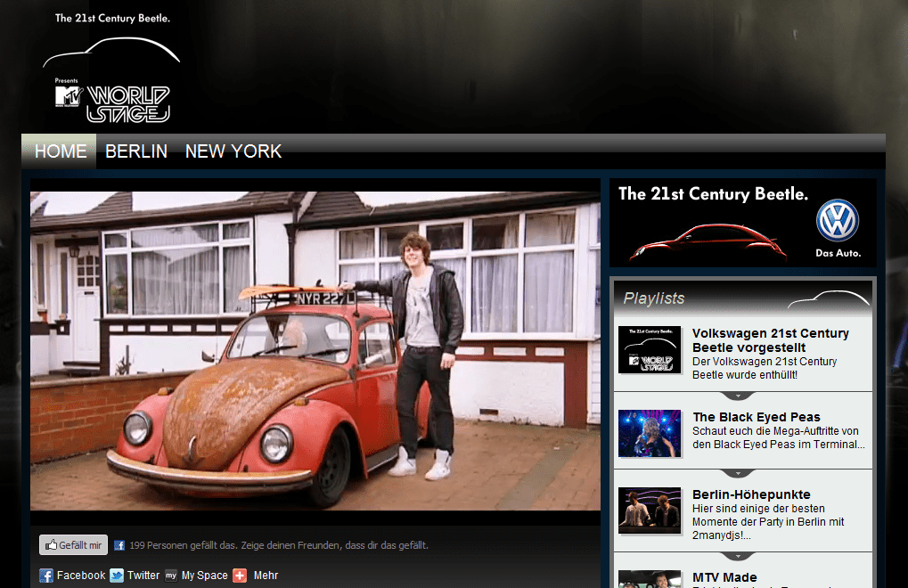The height and width of the screenshot is (588, 908).
Task: Click the Facebook share icon
Action: tap(46, 576)
